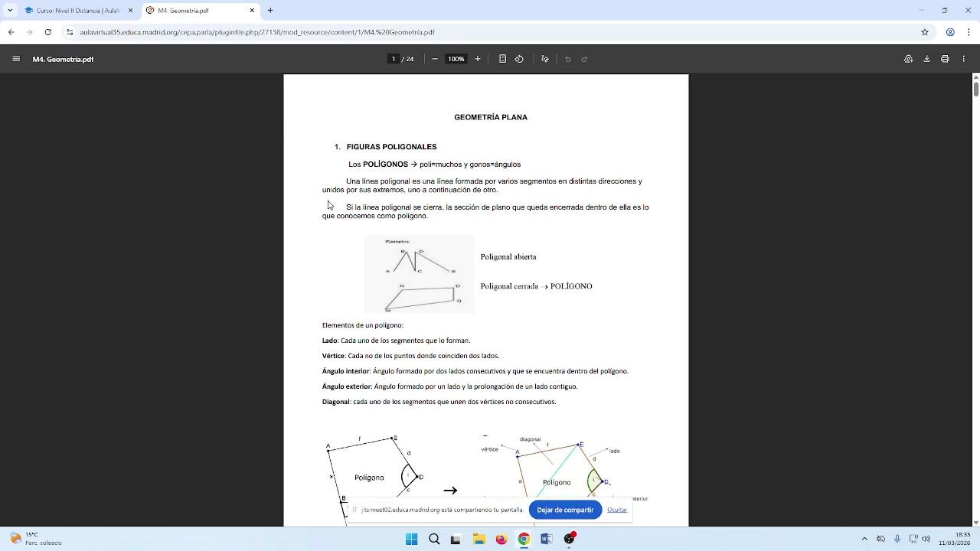The height and width of the screenshot is (551, 980).
Task: Click the 'Ángulo interior' definition line
Action: [x=475, y=371]
